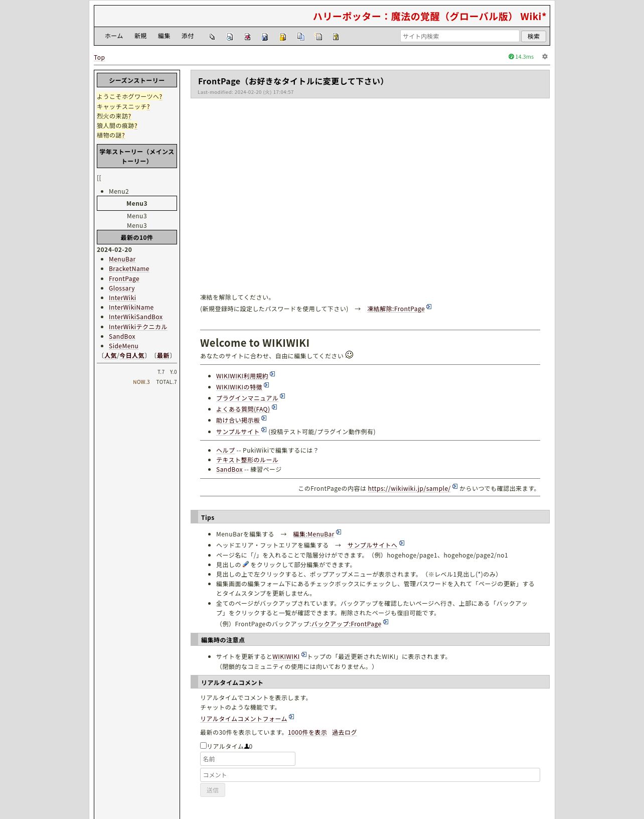Open the SandBox practice page link
Viewport: 644px width, 819px height.
click(x=229, y=470)
